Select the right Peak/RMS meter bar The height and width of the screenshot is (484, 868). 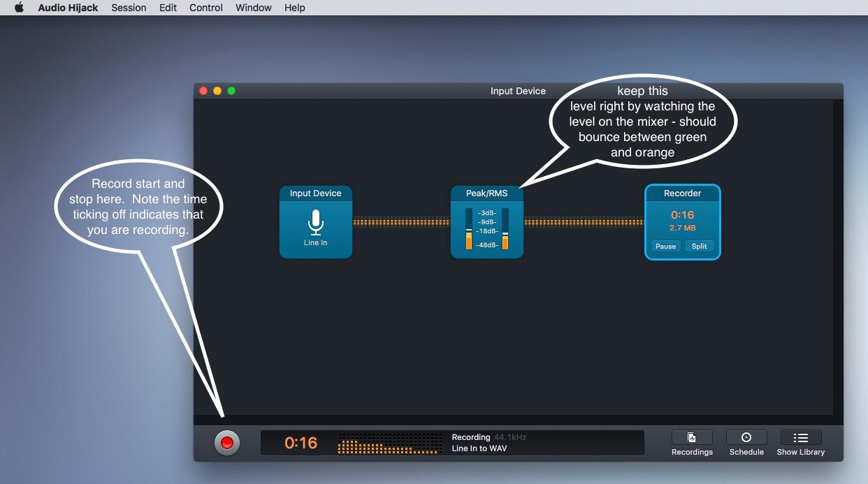pyautogui.click(x=505, y=229)
